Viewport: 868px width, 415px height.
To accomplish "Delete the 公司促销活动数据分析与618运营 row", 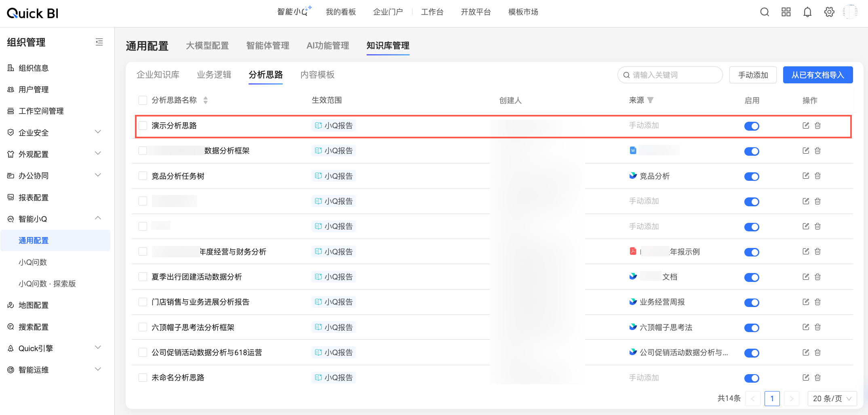I will tap(817, 352).
